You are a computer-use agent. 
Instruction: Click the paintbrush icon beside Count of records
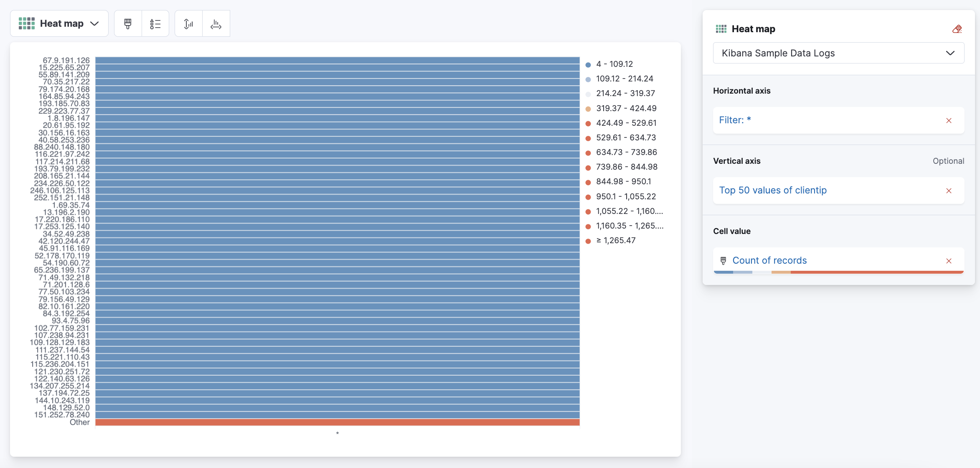tap(723, 260)
